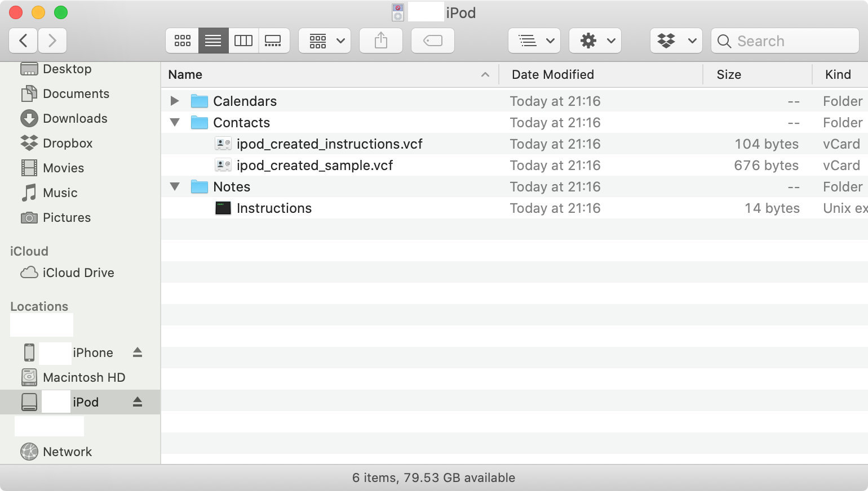Image resolution: width=868 pixels, height=491 pixels.
Task: Select ipod_created_sample.vcf vCard icon
Action: click(x=223, y=165)
